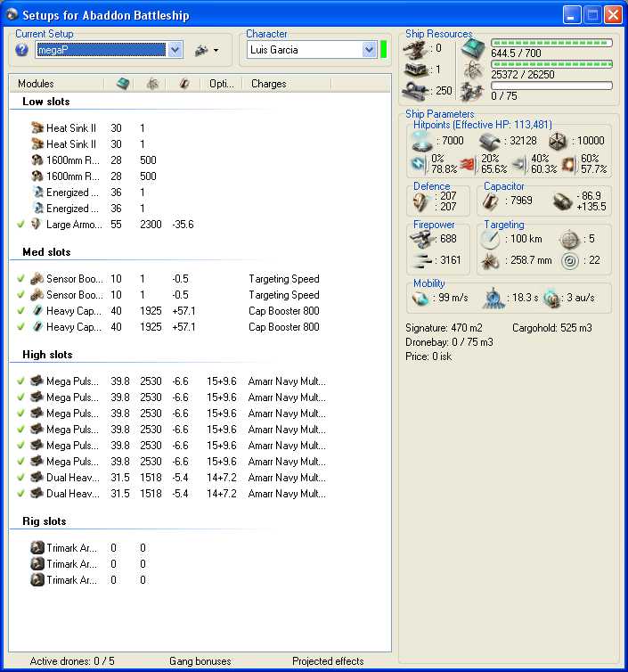The width and height of the screenshot is (628, 672).
Task: Click the capacitor recharge icon near +135.5
Action: click(562, 201)
